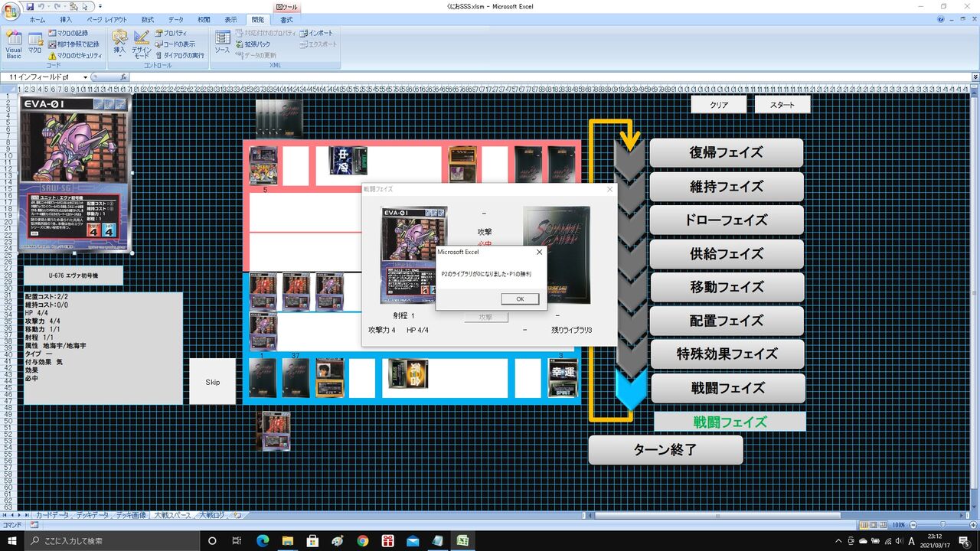The height and width of the screenshot is (551, 980).
Task: Open Google Chrome from the taskbar
Action: pyautogui.click(x=362, y=540)
